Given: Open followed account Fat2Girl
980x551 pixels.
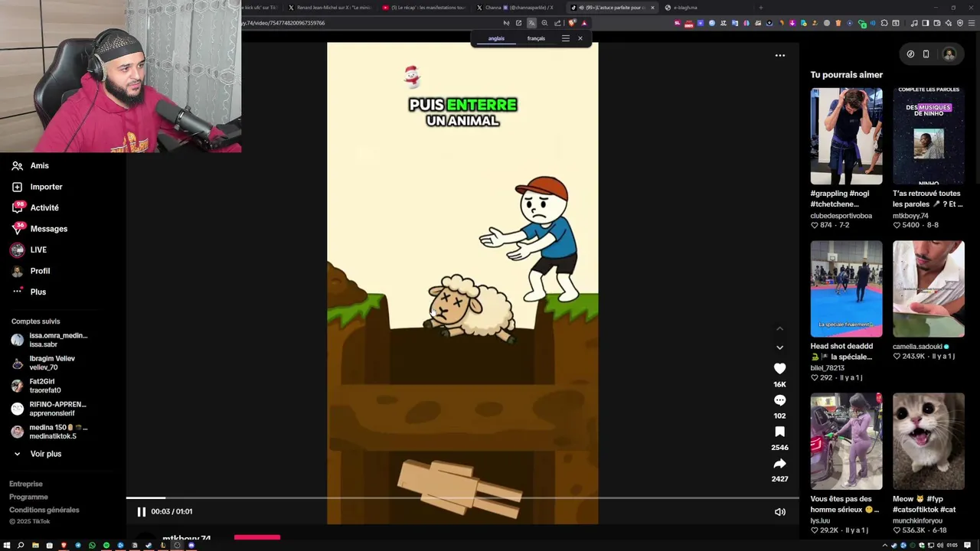Looking at the screenshot, I should [37, 386].
